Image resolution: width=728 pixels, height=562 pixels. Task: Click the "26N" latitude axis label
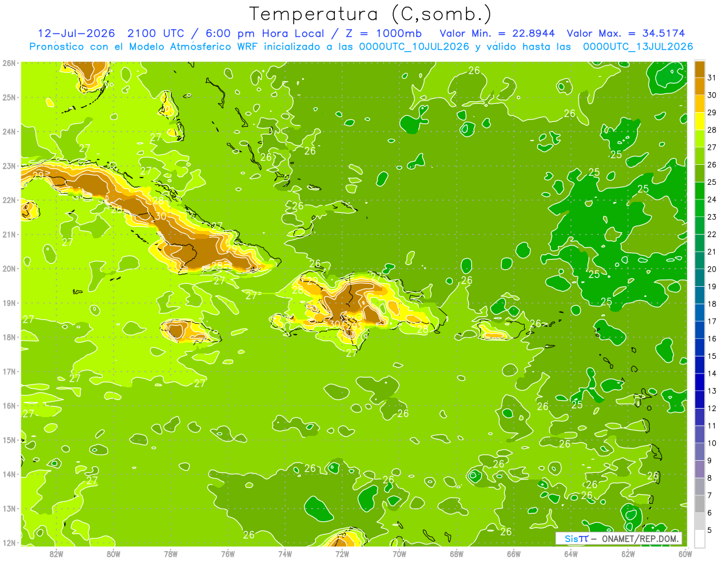[9, 62]
